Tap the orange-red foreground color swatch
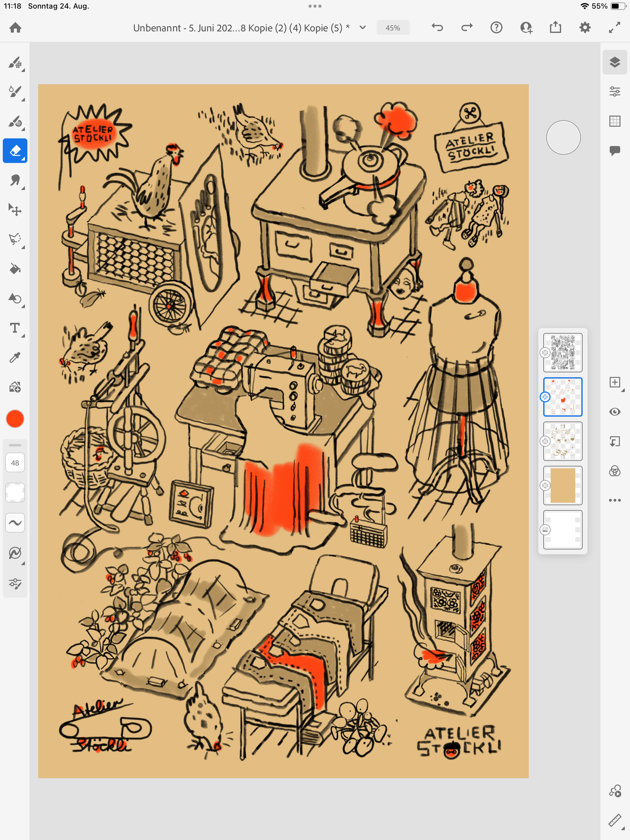 pyautogui.click(x=15, y=419)
